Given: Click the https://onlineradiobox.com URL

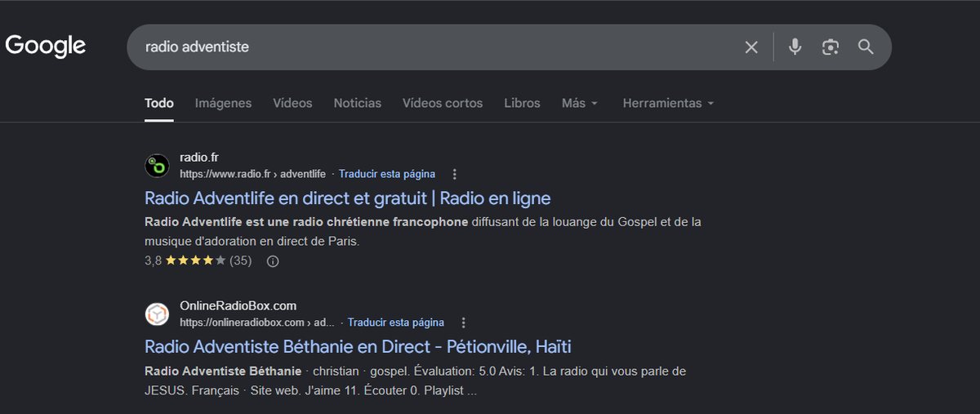Looking at the screenshot, I should point(257,323).
